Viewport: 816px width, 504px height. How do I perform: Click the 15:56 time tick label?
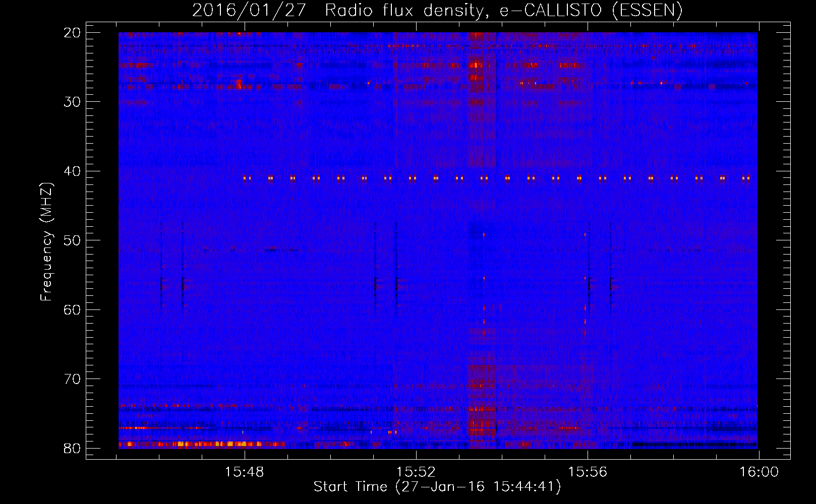click(588, 472)
